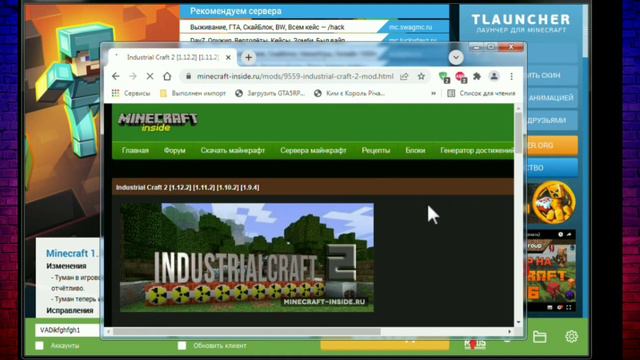Toggle the Аккаунты checkbox in TLauncher
The height and width of the screenshot is (360, 640).
[x=40, y=346]
